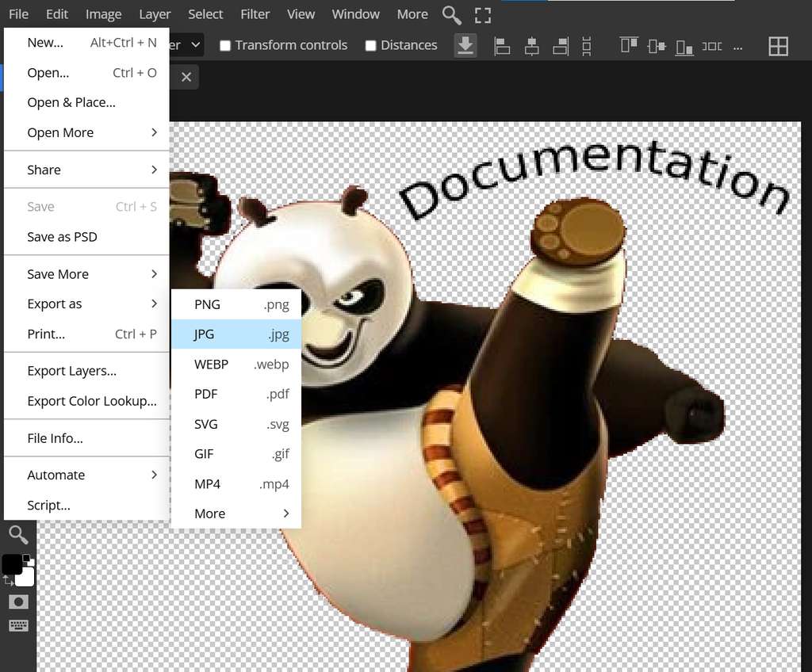Click the white background color swatch

click(x=26, y=577)
